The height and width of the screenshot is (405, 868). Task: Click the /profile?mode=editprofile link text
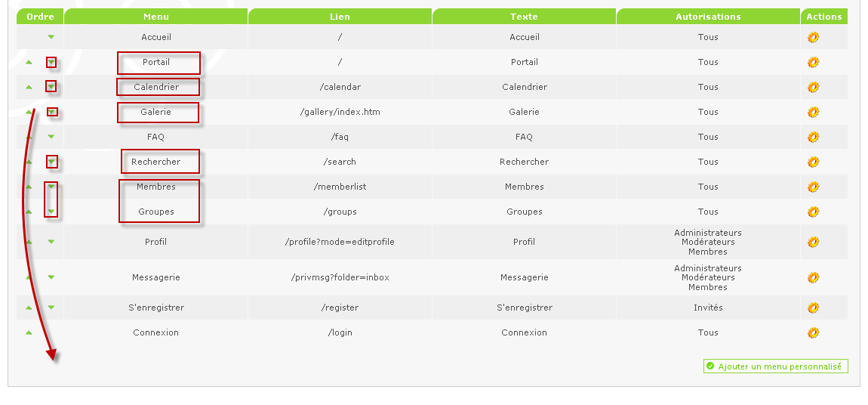340,242
